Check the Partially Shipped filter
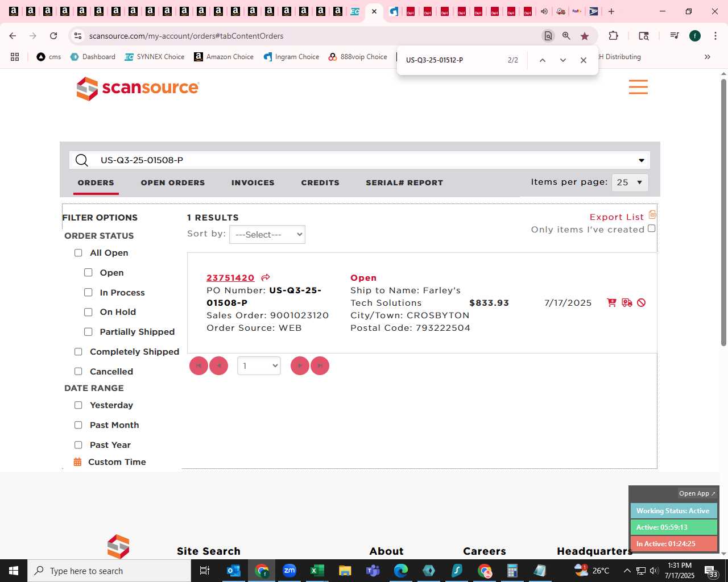The image size is (728, 582). pos(88,332)
